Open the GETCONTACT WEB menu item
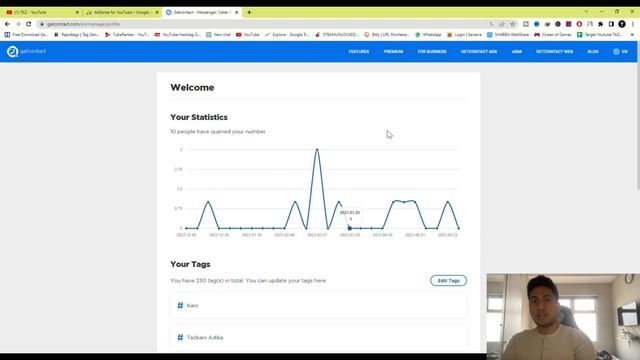Screen dimensions: 640x360 (554, 52)
